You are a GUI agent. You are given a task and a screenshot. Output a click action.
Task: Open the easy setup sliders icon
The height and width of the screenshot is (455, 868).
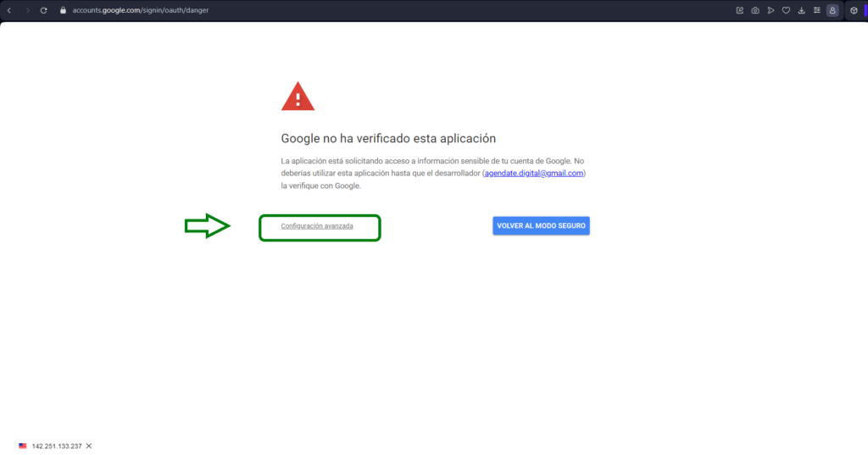pyautogui.click(x=817, y=10)
